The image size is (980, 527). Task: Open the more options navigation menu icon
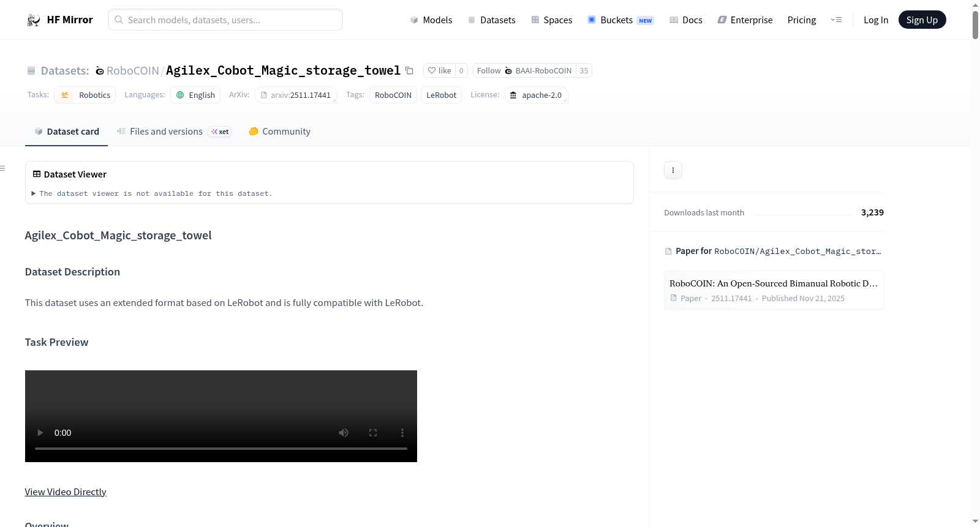point(836,20)
